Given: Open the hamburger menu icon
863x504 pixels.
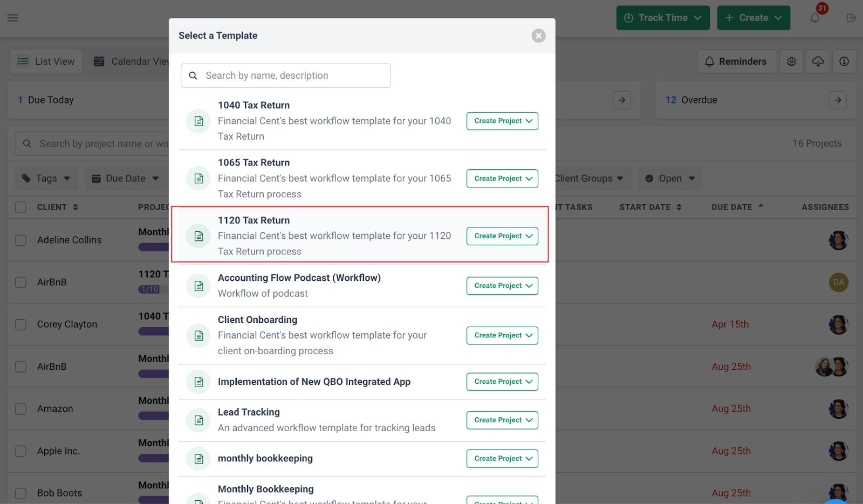Looking at the screenshot, I should click(12, 18).
